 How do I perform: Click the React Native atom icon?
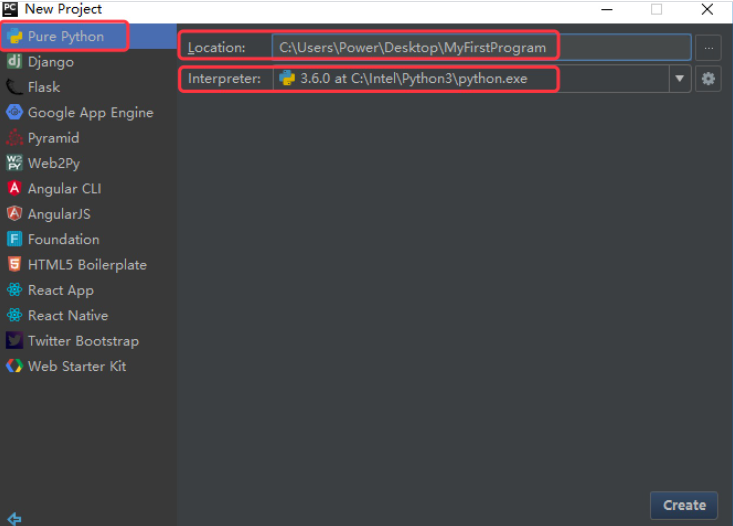[x=14, y=315]
